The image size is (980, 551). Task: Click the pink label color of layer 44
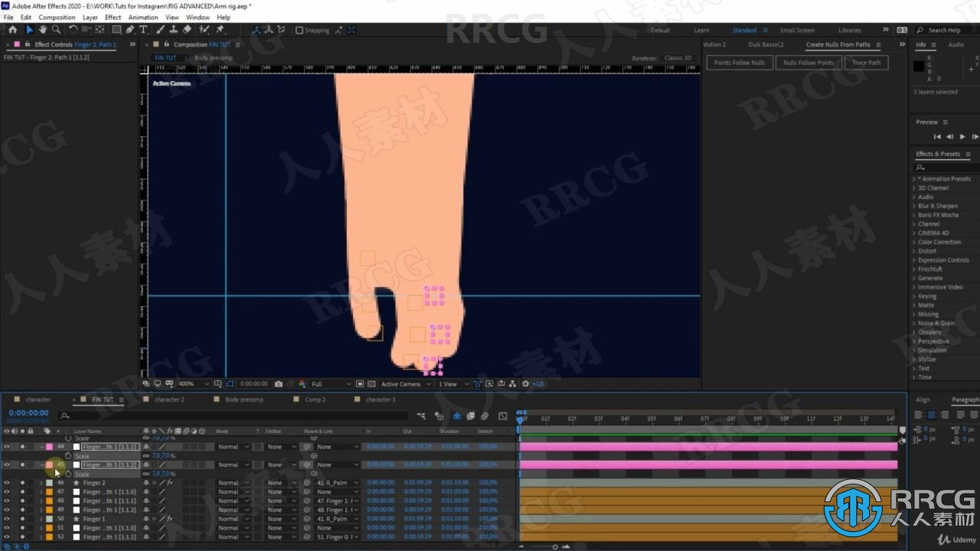[x=50, y=446]
